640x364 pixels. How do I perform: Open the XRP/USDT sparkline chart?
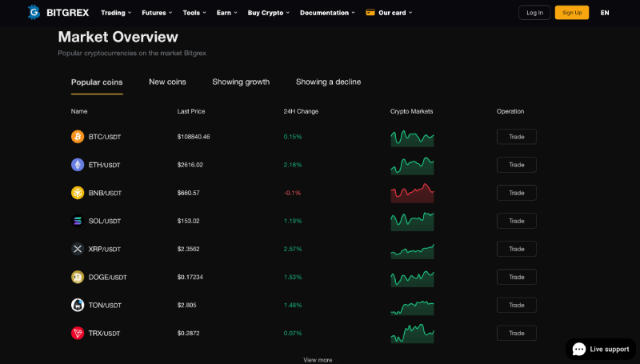pos(412,251)
